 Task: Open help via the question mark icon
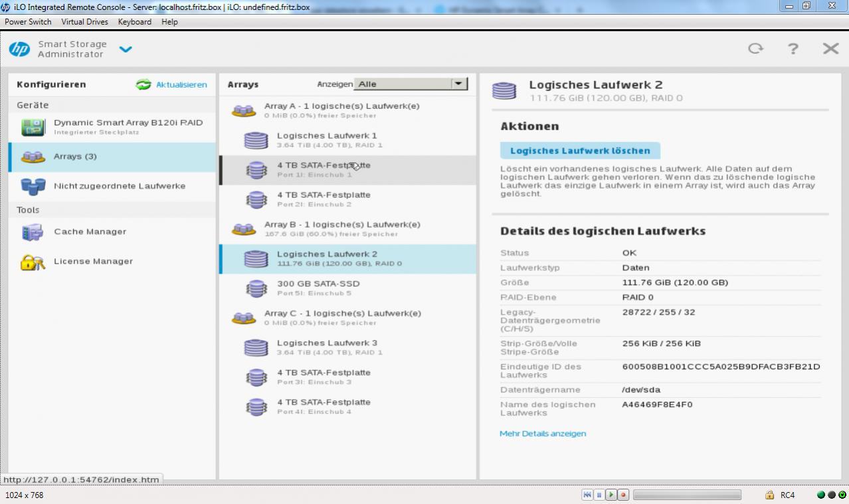pyautogui.click(x=793, y=48)
